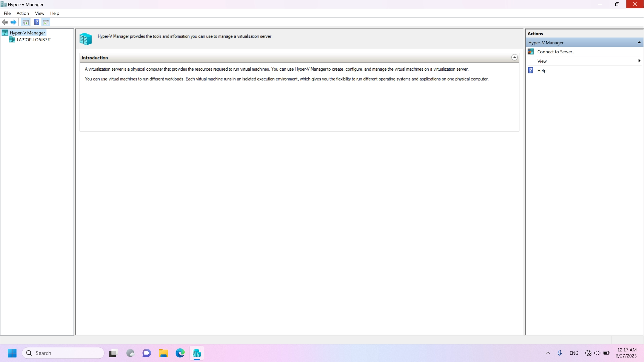The width and height of the screenshot is (644, 362).
Task: Collapse Hyper-V Manager actions group arrow
Action: click(x=639, y=42)
